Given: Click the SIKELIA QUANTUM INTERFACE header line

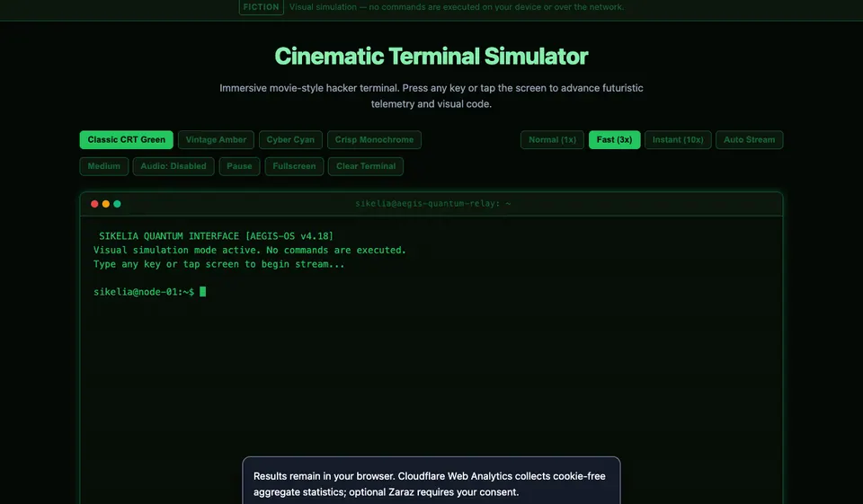Looking at the screenshot, I should pyautogui.click(x=216, y=236).
